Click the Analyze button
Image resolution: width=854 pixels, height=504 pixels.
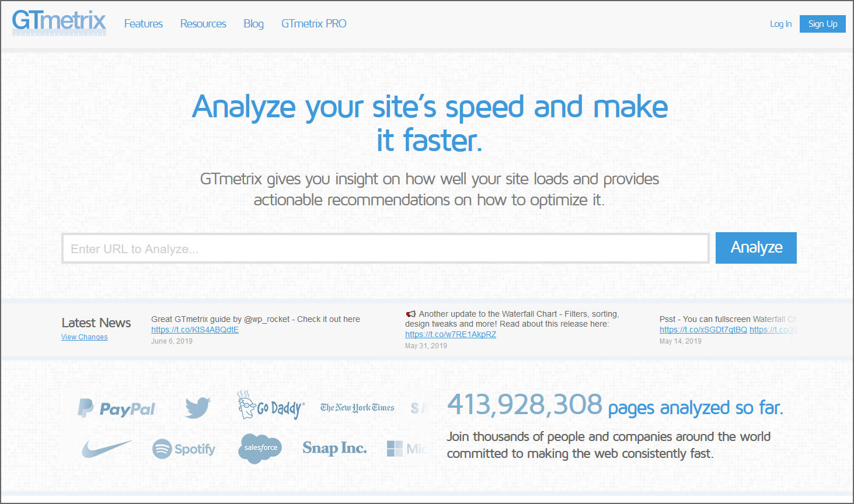755,247
